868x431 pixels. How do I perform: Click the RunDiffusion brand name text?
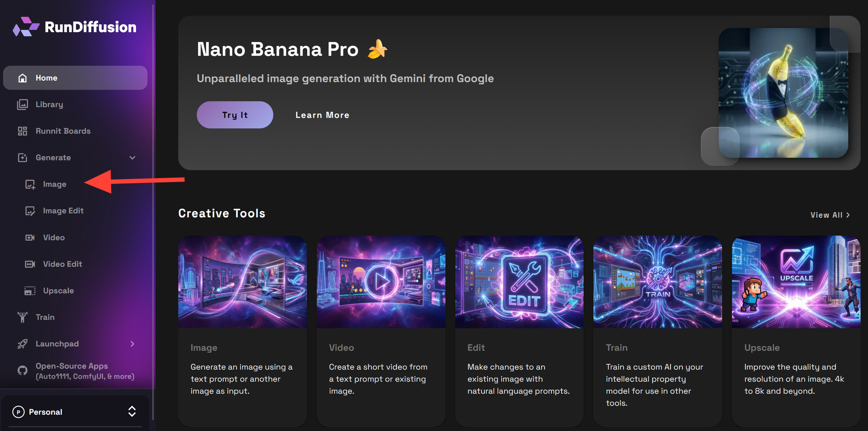tap(90, 27)
